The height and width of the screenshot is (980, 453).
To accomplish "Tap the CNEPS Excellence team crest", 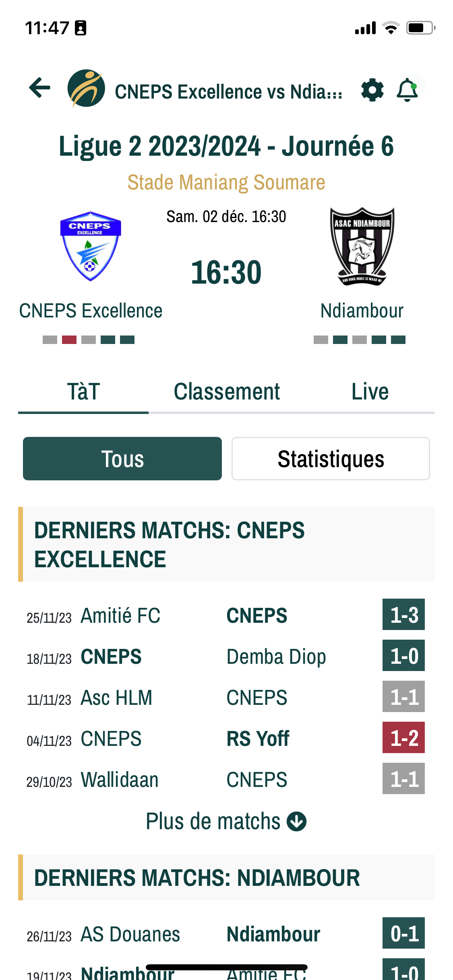I will tap(91, 246).
